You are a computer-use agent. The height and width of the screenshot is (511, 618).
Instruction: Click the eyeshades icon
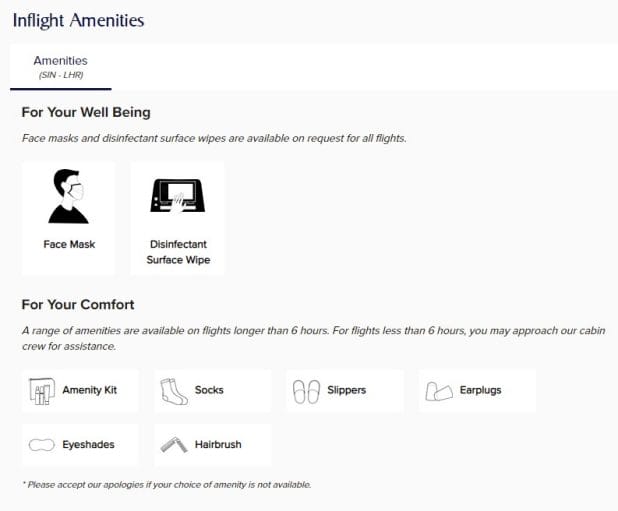click(41, 445)
